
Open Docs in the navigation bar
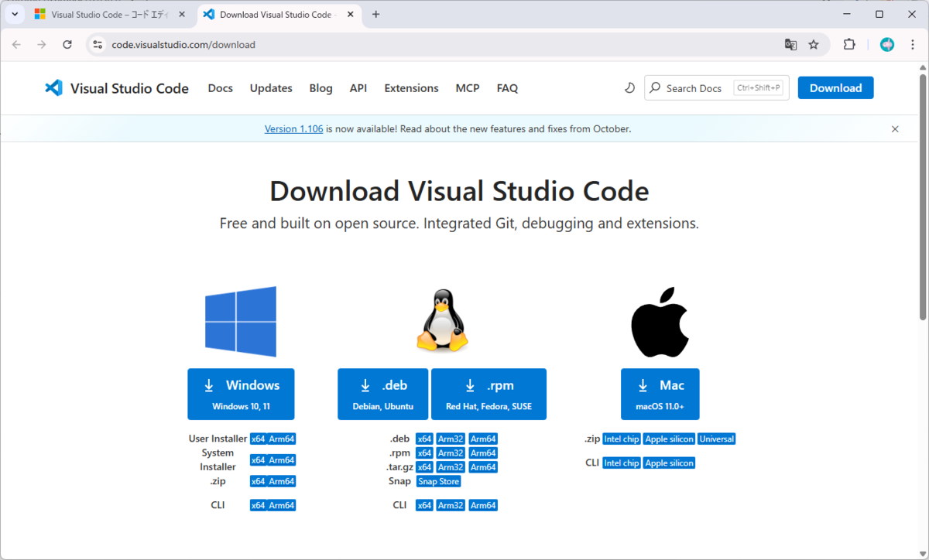click(x=221, y=88)
